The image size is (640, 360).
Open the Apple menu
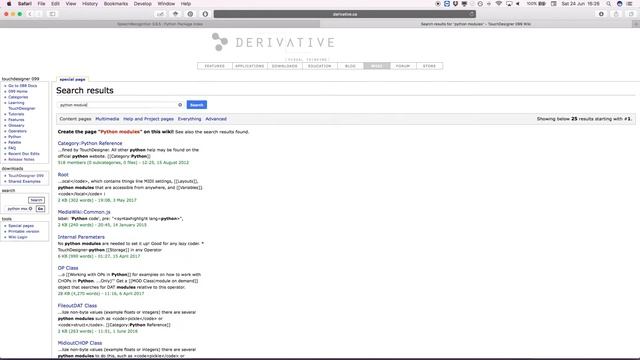point(9,4)
